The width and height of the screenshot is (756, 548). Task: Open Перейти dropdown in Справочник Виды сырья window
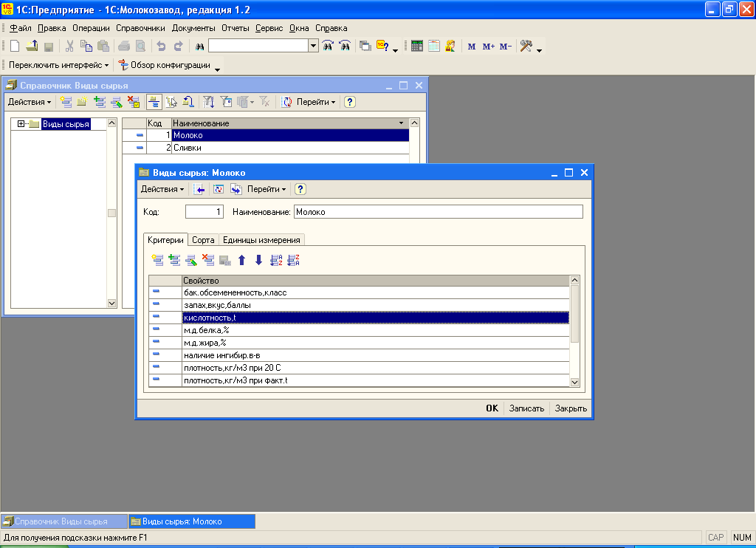point(316,102)
